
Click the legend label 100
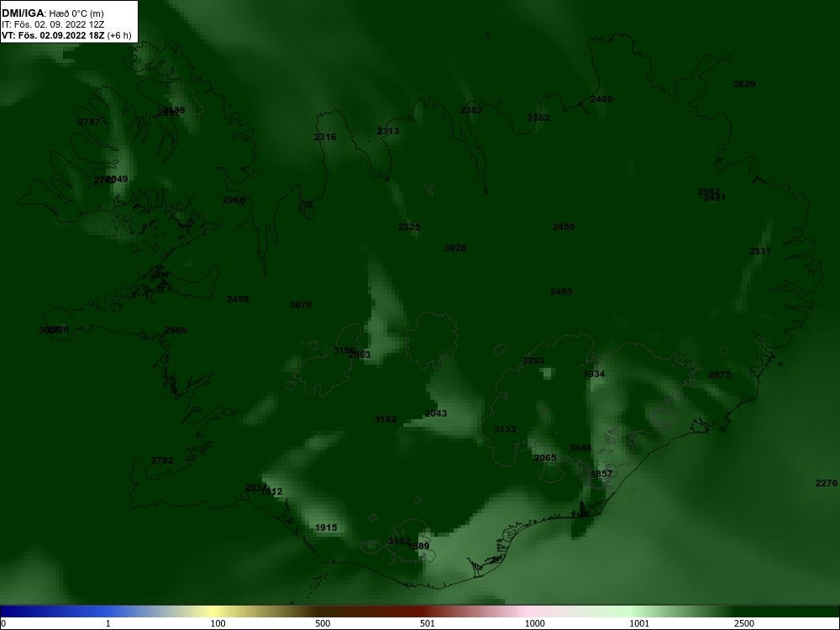click(x=218, y=623)
